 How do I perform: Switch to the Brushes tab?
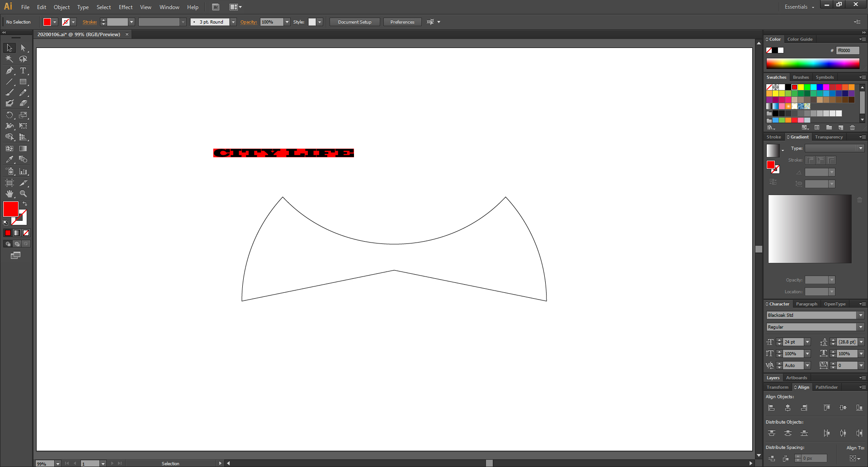pyautogui.click(x=801, y=77)
